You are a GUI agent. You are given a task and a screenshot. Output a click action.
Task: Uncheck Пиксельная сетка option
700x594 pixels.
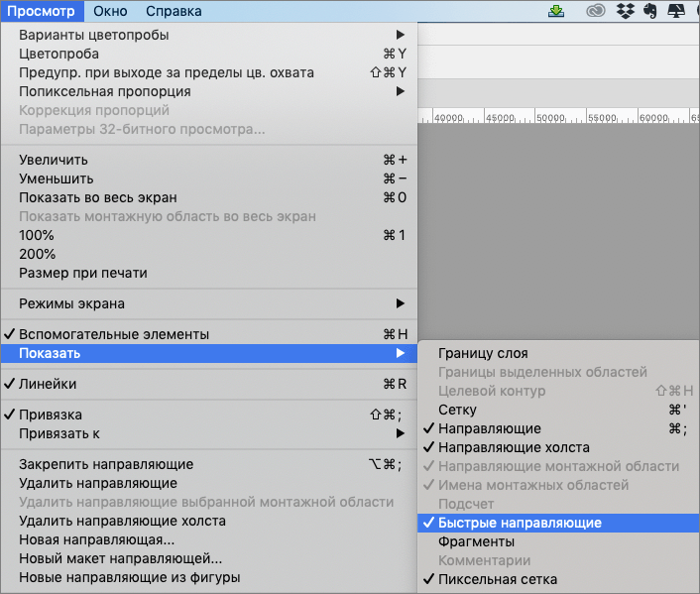[558, 579]
